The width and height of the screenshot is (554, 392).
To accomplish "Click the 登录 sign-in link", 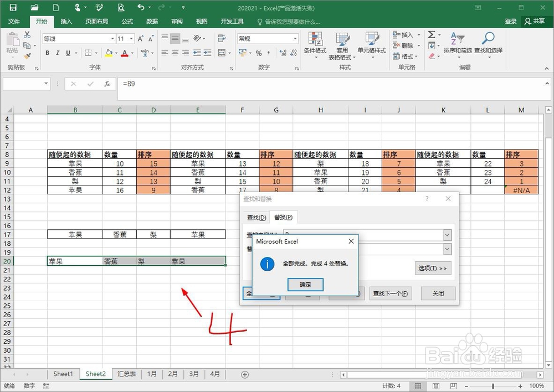I will pyautogui.click(x=511, y=21).
